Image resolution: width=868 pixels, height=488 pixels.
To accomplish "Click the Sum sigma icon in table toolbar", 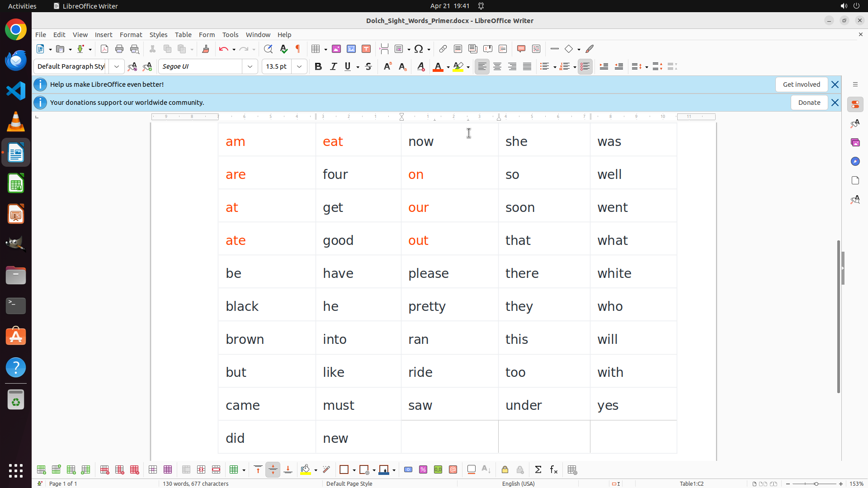I will coord(538,470).
